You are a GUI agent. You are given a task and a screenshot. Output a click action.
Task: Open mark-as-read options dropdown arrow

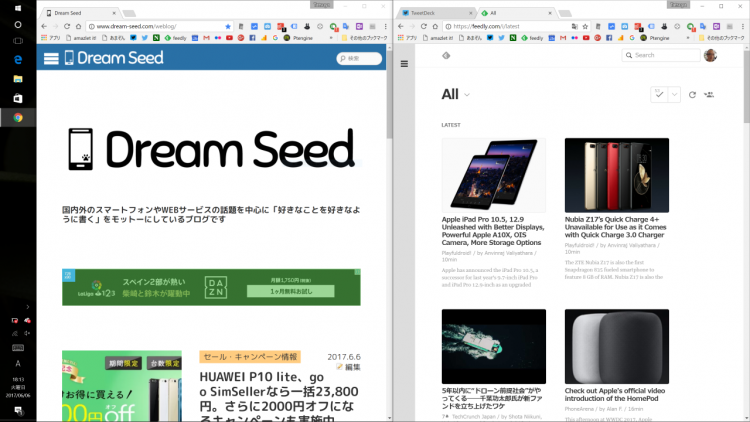pyautogui.click(x=674, y=94)
